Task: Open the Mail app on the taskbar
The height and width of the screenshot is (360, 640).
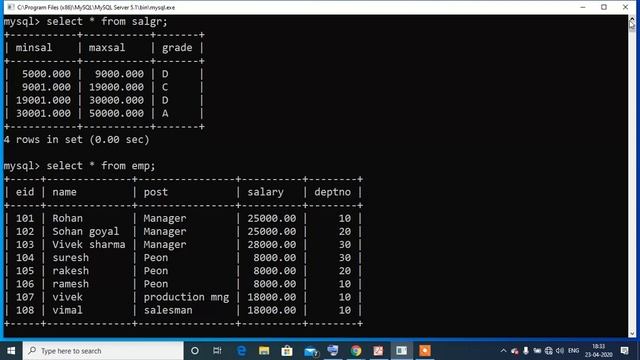Action: (x=310, y=351)
